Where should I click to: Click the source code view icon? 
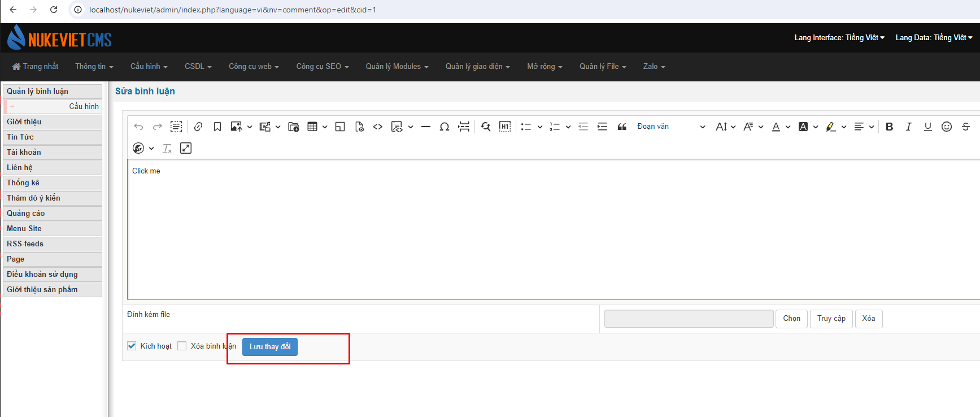pyautogui.click(x=378, y=127)
